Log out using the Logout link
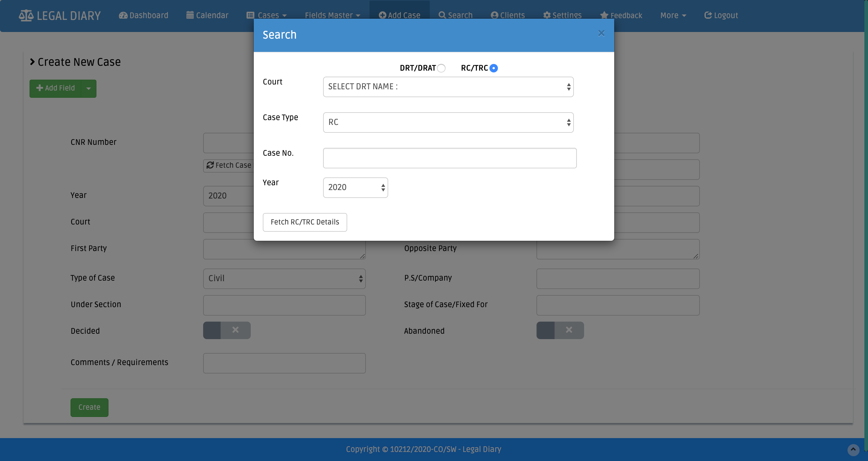 click(x=721, y=15)
